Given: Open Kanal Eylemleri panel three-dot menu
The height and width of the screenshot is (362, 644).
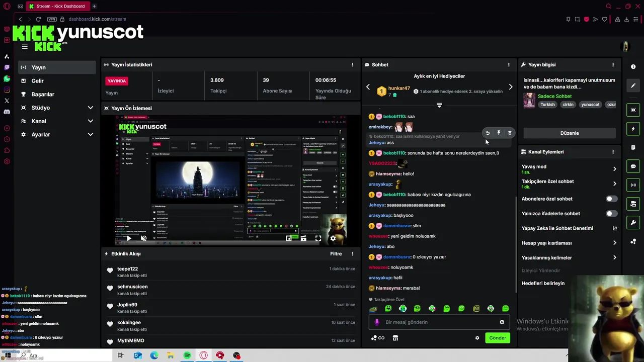Looking at the screenshot, I should [613, 152].
